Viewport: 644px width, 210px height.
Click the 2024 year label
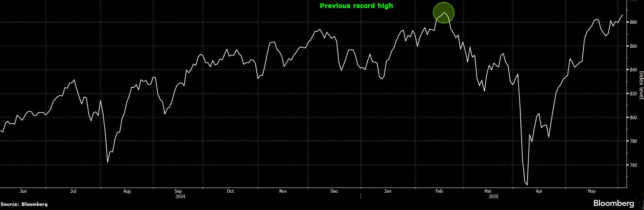180,196
